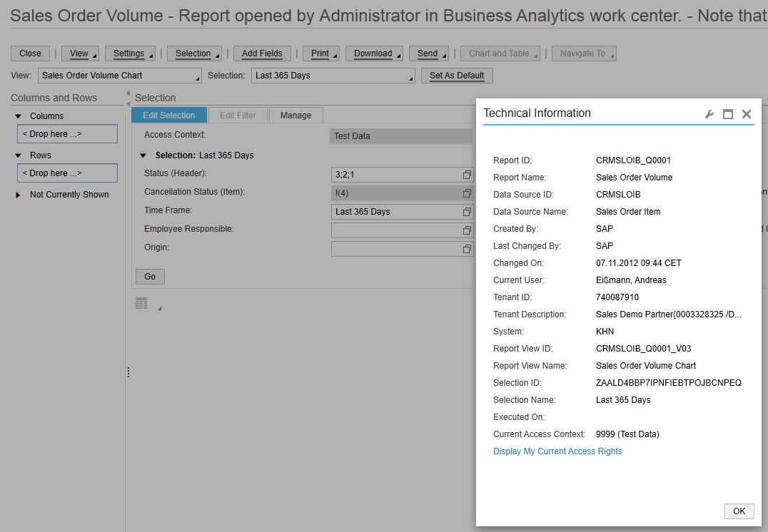Screen dimensions: 768x532
Task: Open the Download menu in toolbar
Action: tap(373, 53)
